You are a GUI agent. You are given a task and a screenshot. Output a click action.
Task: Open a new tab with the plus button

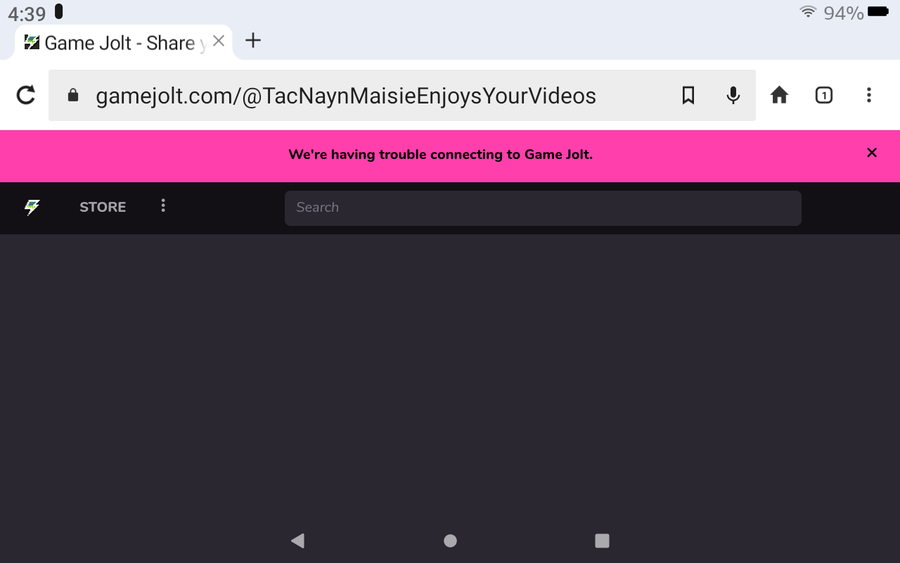[x=253, y=41]
